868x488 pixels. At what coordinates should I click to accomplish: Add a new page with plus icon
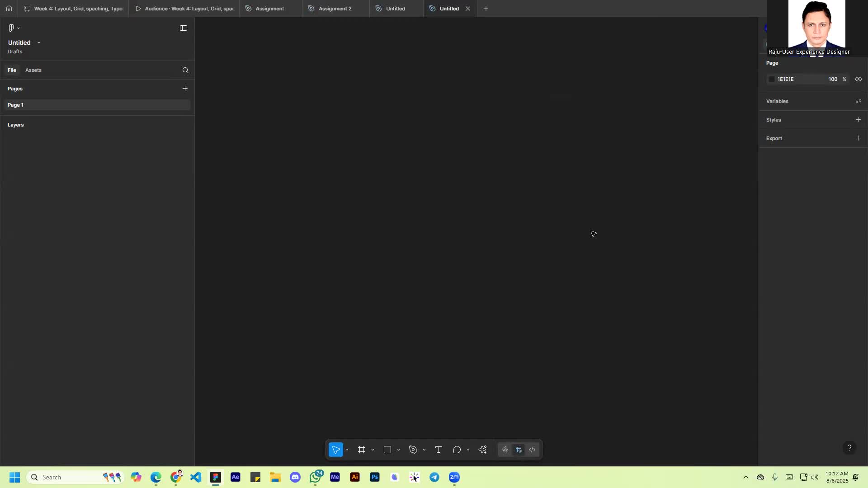tap(185, 89)
